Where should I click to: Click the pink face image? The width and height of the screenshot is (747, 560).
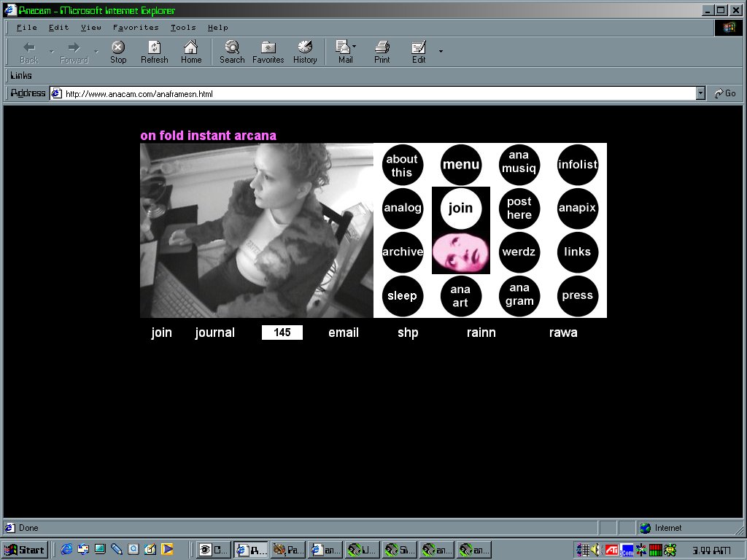coord(460,252)
